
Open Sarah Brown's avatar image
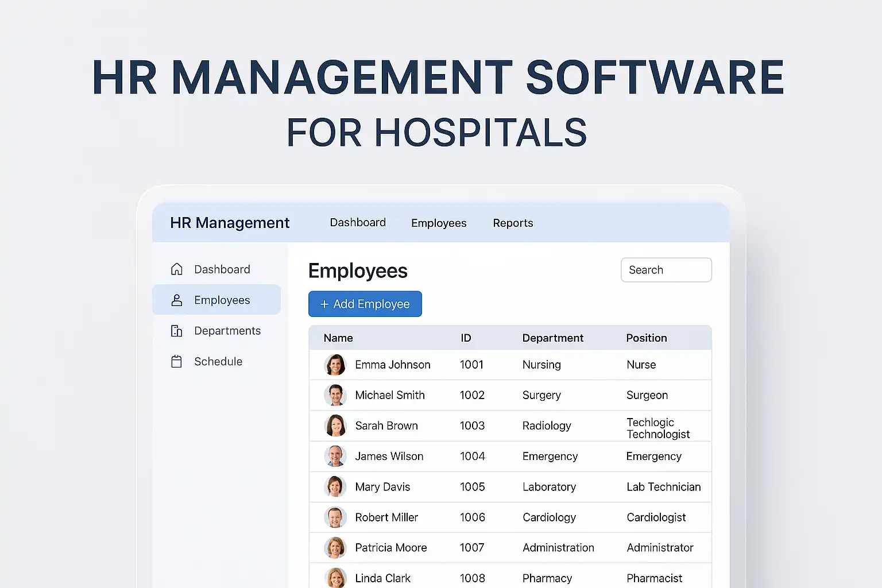tap(335, 425)
